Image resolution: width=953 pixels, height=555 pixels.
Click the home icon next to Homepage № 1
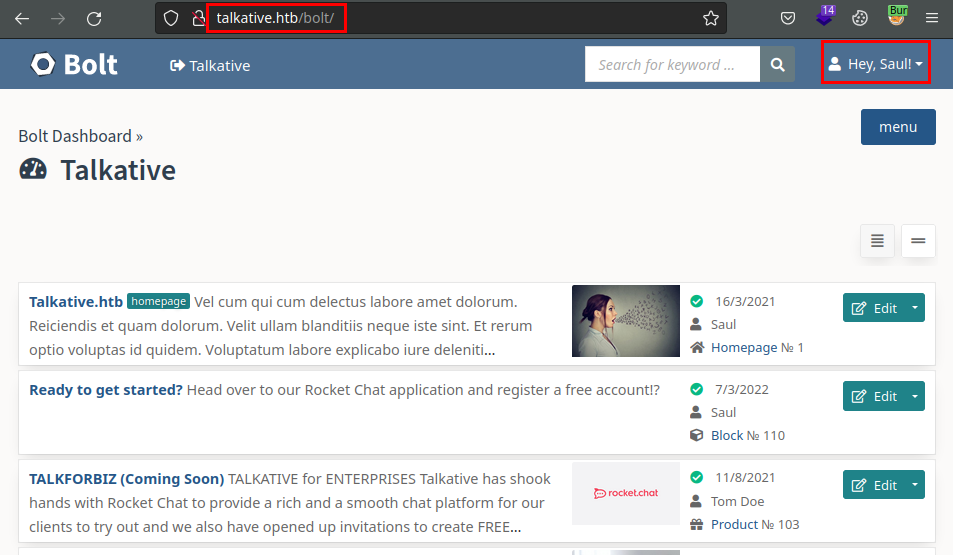point(697,347)
